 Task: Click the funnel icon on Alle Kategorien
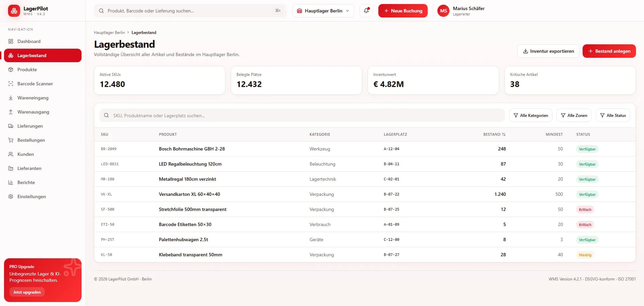tap(516, 115)
